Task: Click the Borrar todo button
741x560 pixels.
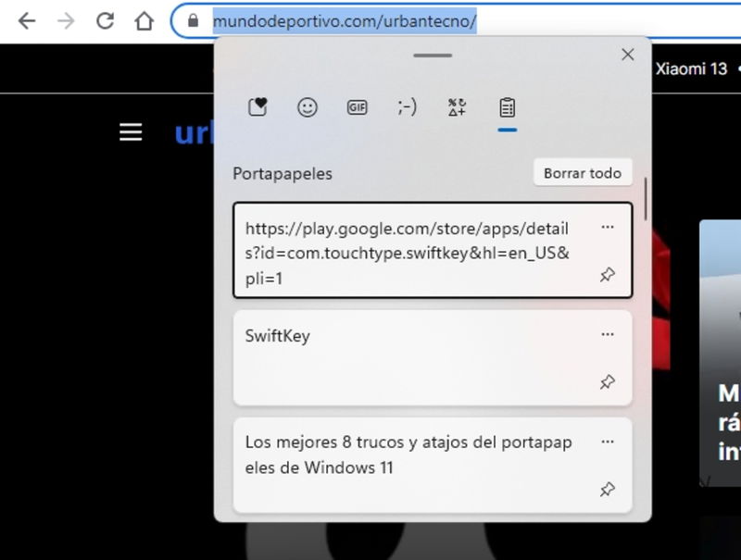Action: coord(583,172)
